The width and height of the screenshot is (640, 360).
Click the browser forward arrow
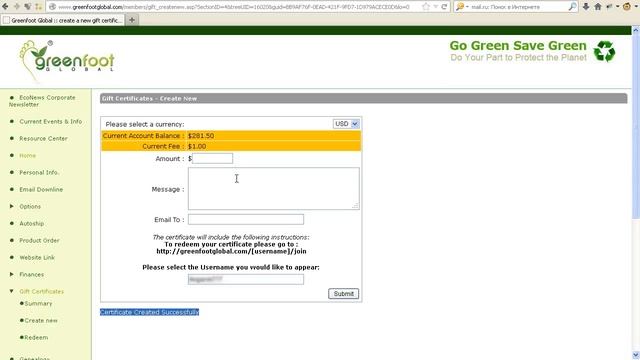tap(16, 7)
